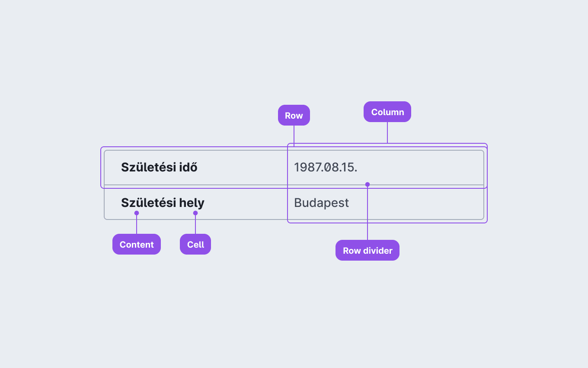Screen dimensions: 588x368
Task: Click the purple dot above Content badge
Action: click(137, 213)
